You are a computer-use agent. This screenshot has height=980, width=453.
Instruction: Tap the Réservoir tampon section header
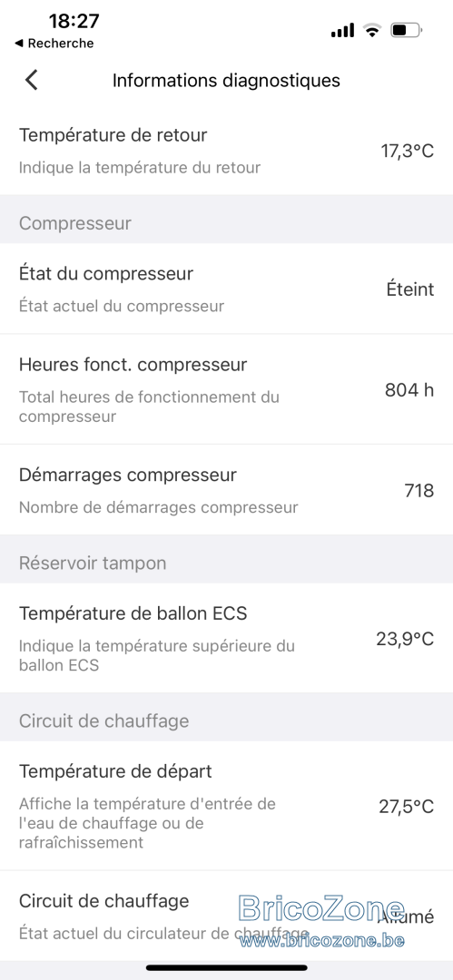pos(227,563)
